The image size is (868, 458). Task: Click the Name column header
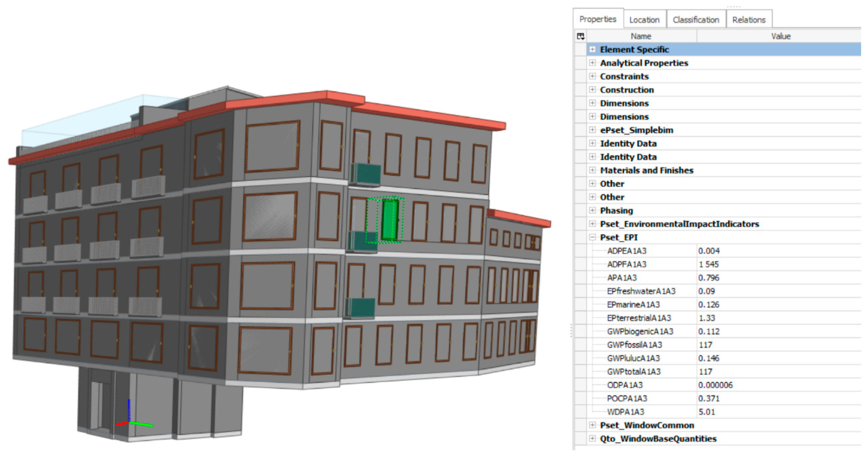(641, 36)
